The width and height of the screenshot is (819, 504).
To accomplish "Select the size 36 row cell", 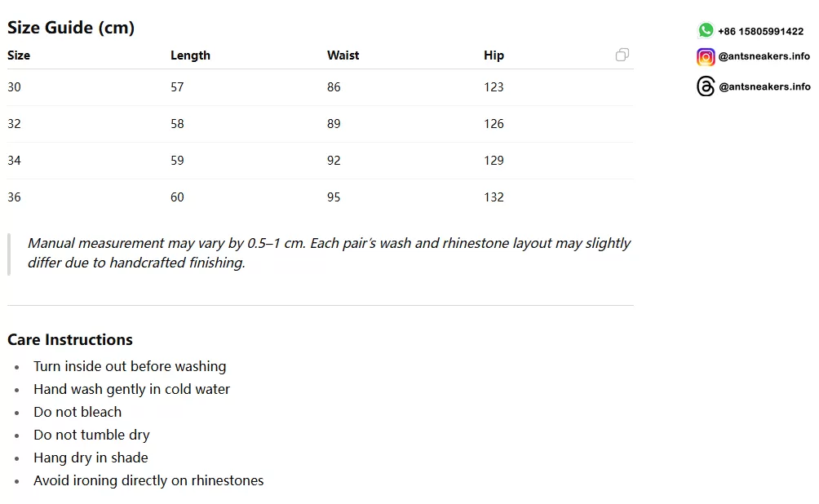I will pos(14,197).
